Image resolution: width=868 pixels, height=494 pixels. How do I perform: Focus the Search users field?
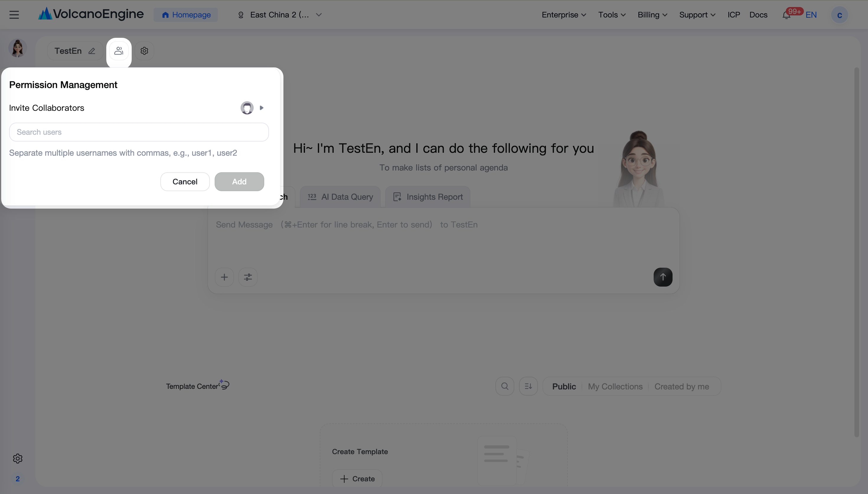pos(139,132)
